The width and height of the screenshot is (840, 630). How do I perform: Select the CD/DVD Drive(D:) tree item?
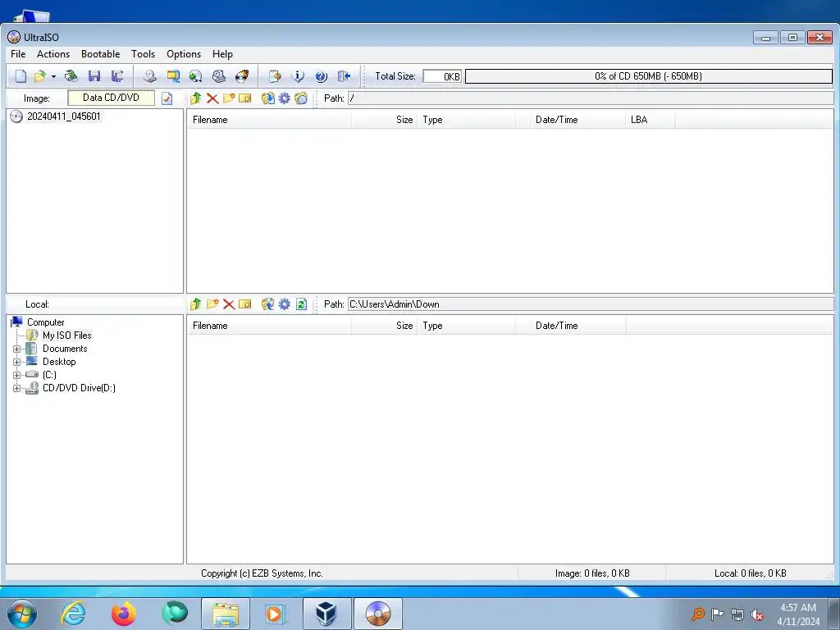coord(80,388)
